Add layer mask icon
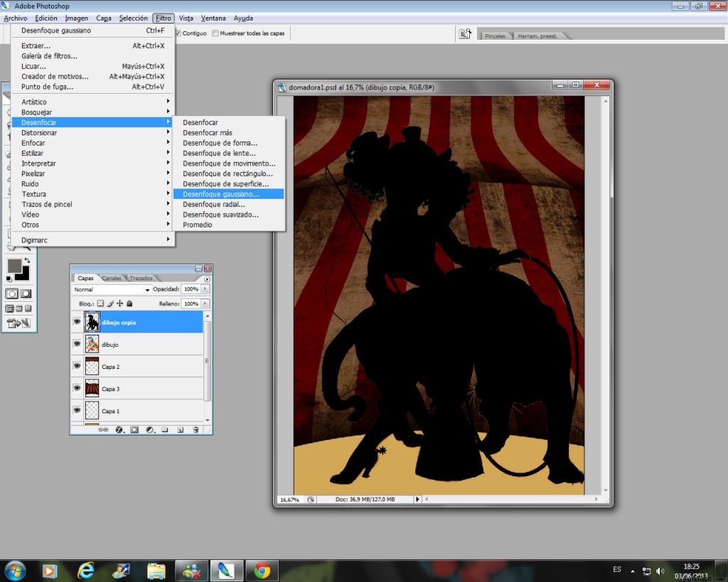728x582 pixels. (134, 430)
